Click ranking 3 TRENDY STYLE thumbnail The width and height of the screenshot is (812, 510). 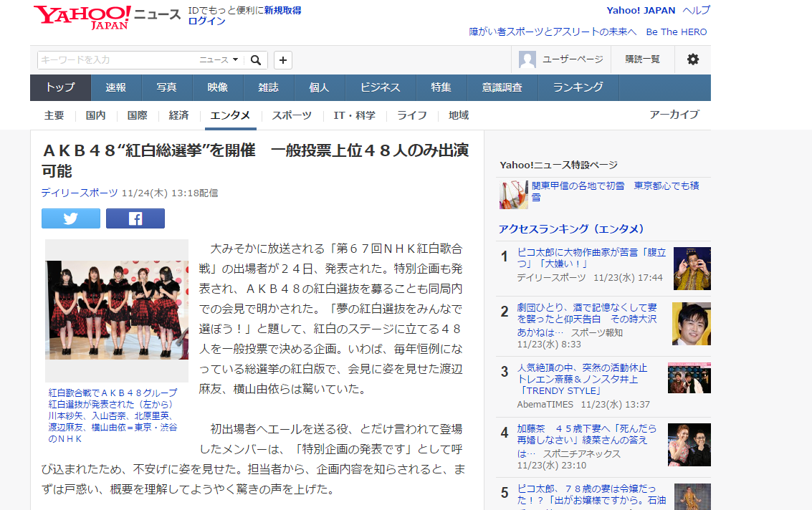point(689,378)
